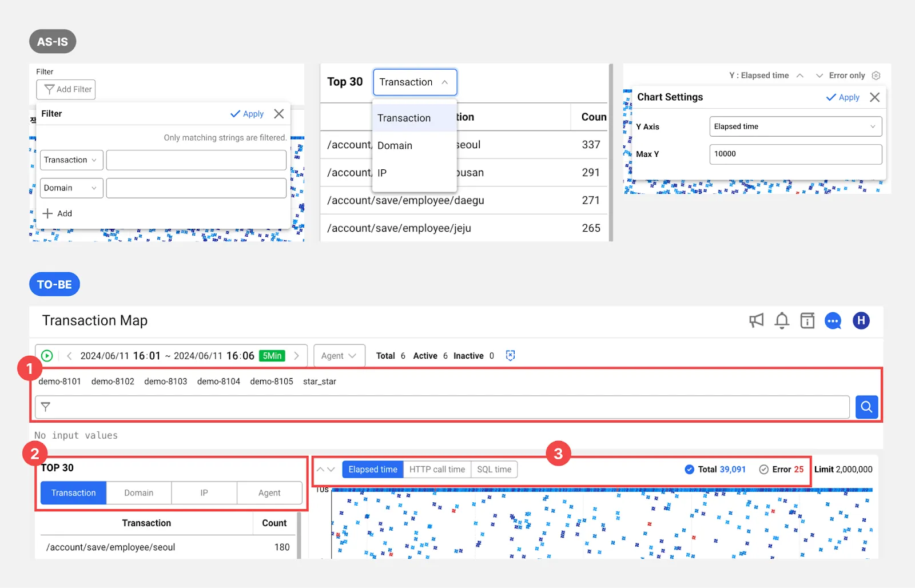
Task: Expand the Error only selector
Action: coord(819,76)
